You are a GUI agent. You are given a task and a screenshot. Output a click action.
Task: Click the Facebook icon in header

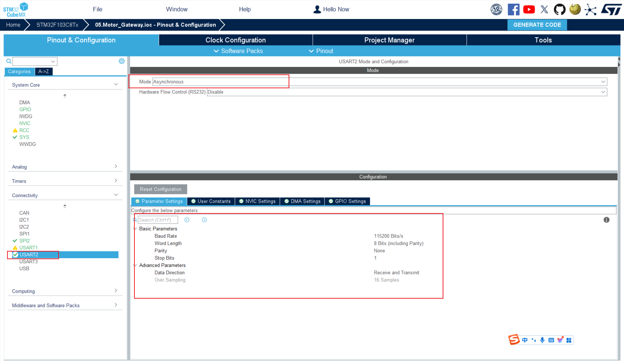tap(513, 10)
